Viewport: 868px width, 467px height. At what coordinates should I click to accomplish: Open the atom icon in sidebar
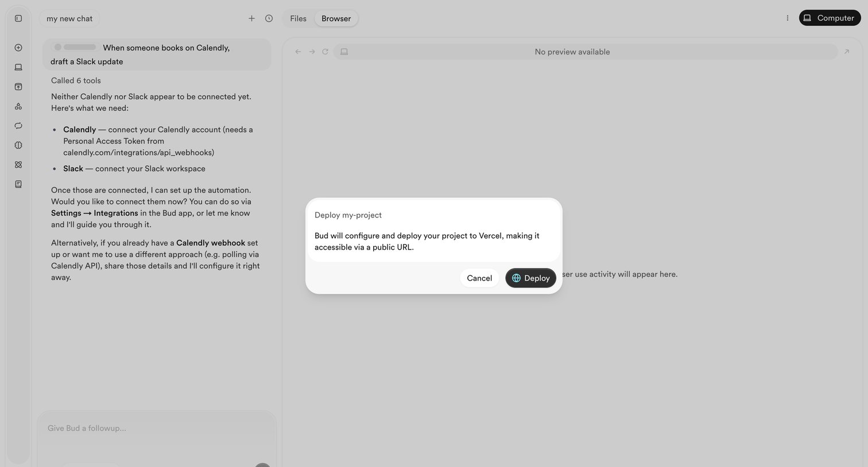tap(18, 165)
